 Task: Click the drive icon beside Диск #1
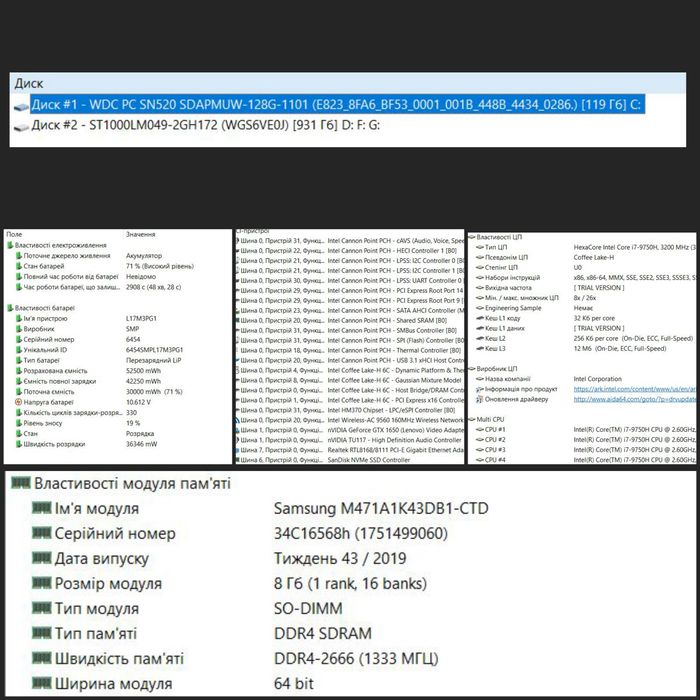21,107
